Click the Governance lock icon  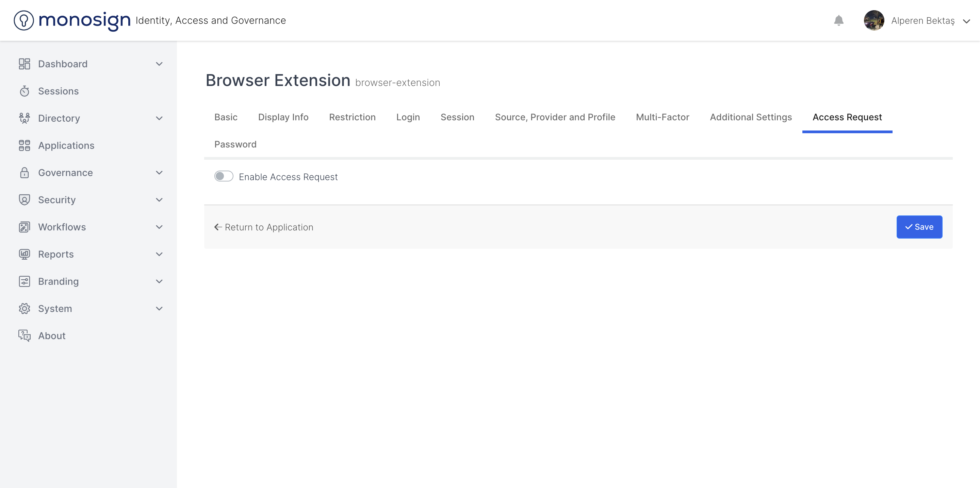(x=24, y=173)
